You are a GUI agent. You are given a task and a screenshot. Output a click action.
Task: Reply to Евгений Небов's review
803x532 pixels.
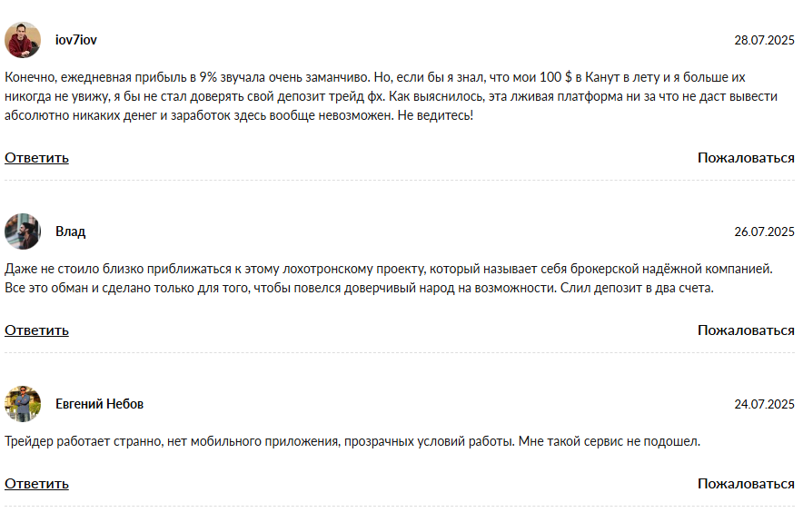pyautogui.click(x=36, y=483)
